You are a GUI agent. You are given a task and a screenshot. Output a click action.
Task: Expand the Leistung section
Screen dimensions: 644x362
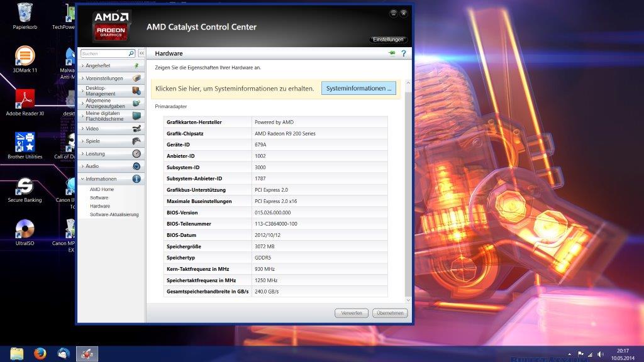tap(82, 154)
